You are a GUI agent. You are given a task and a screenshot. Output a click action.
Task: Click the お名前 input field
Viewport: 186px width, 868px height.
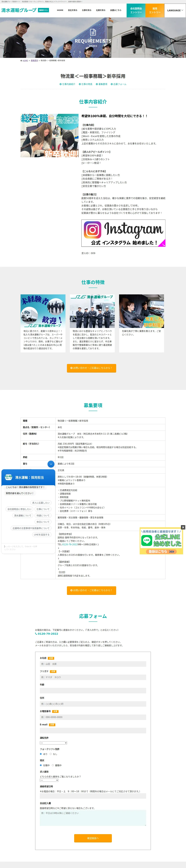[x=93, y=664]
